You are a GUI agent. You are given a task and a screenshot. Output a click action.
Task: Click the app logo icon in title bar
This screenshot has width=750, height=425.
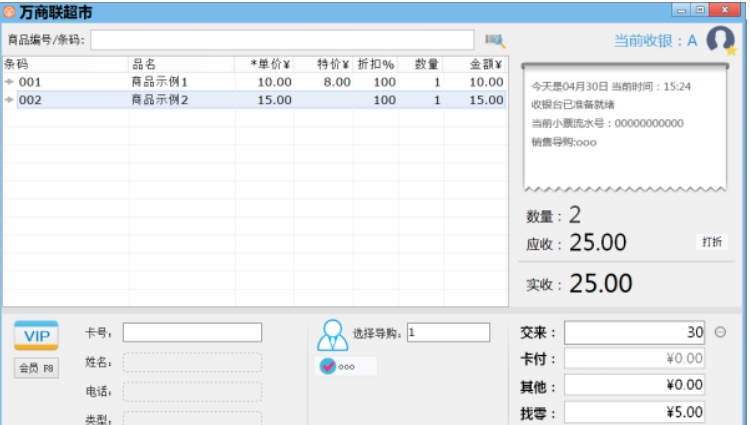(x=9, y=12)
